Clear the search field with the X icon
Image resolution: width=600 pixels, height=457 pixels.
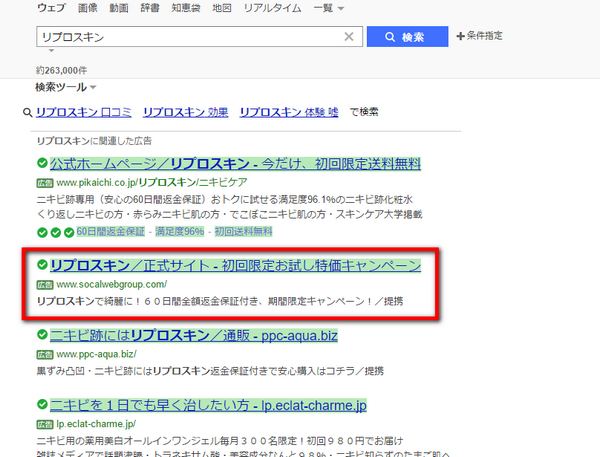tap(349, 37)
